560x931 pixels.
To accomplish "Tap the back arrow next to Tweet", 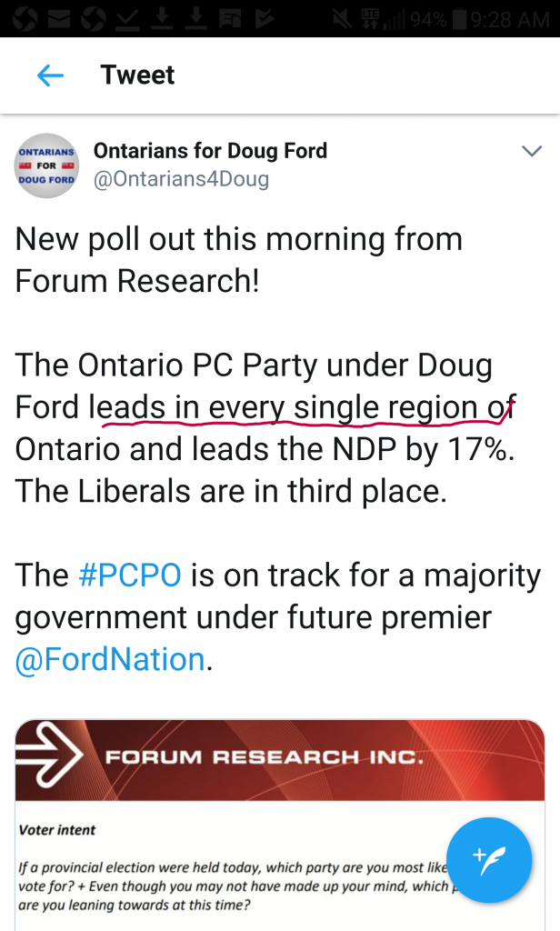I will (50, 75).
